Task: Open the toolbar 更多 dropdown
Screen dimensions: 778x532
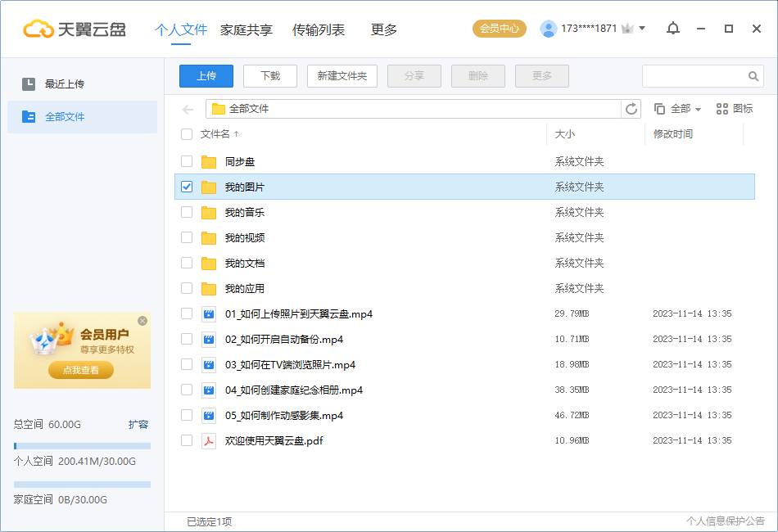Action: 541,75
